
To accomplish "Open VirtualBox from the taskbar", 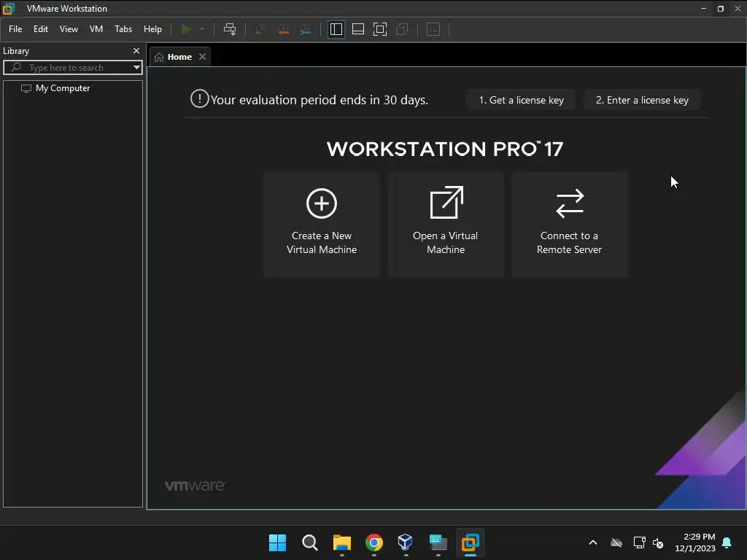I will 406,542.
